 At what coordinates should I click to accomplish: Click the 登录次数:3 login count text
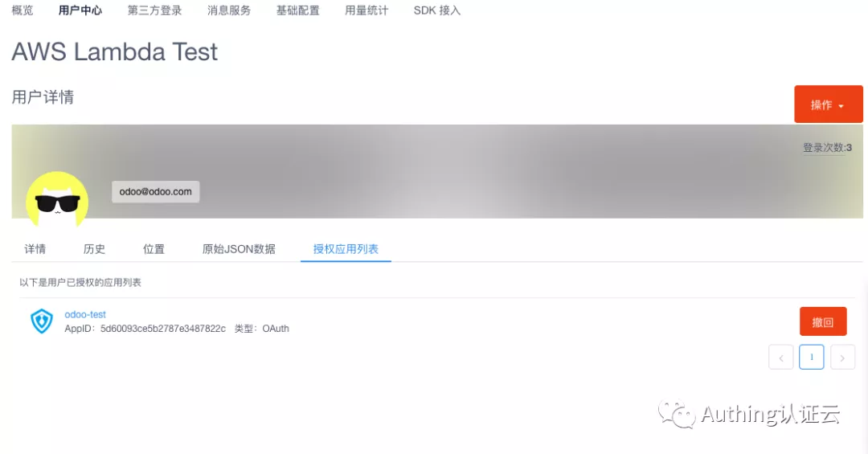[828, 148]
